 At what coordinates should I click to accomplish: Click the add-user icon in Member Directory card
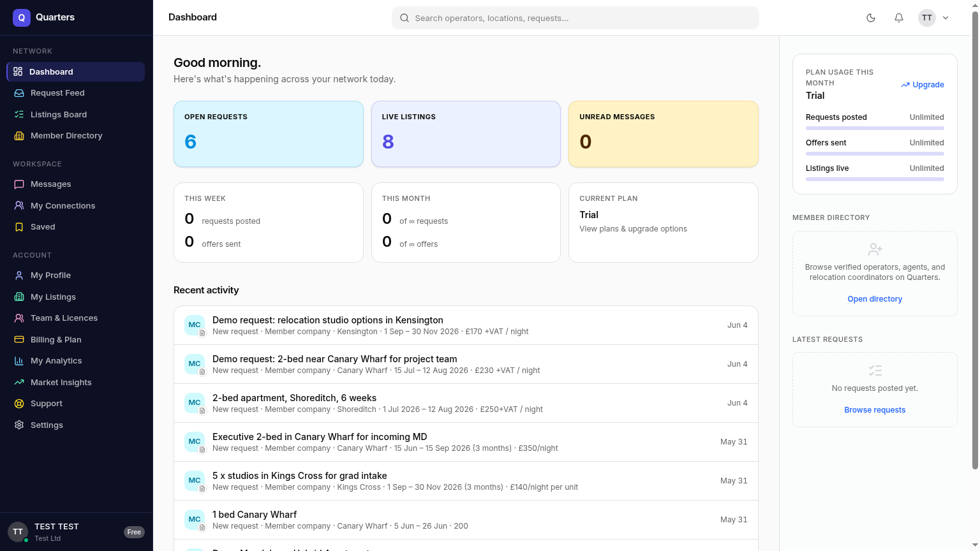[875, 249]
